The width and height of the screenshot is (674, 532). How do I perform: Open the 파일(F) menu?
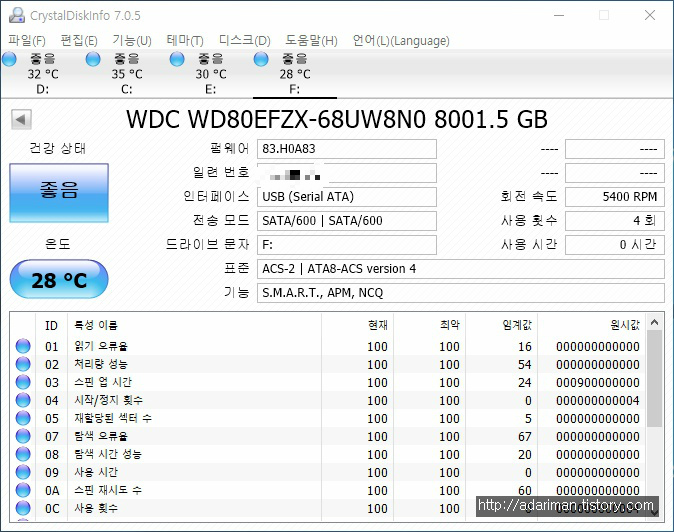[27, 41]
